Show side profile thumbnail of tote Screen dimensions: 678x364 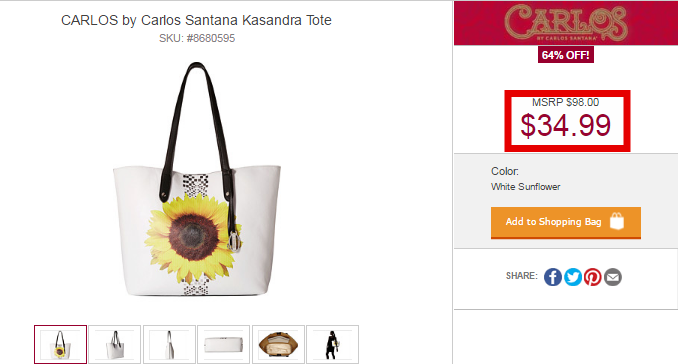coord(169,344)
